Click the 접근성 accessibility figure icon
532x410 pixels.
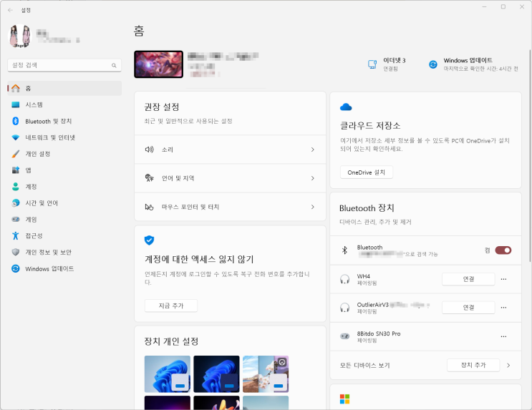coord(16,235)
